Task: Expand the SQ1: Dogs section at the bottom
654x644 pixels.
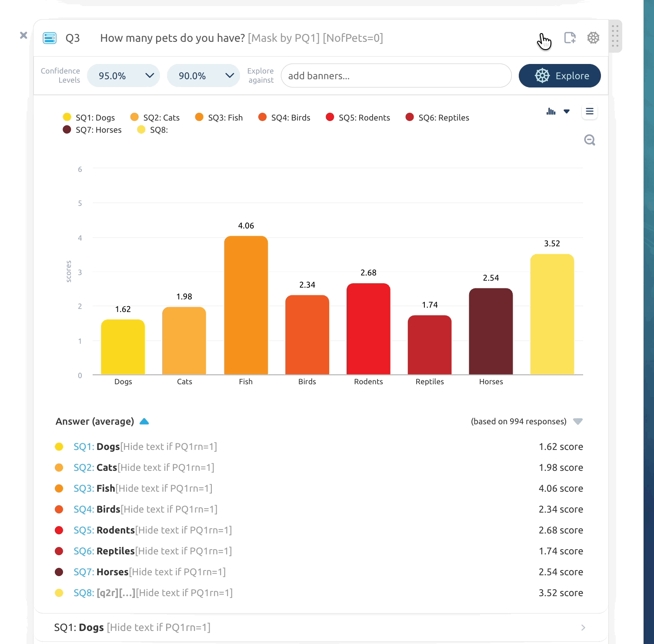Action: point(320,627)
